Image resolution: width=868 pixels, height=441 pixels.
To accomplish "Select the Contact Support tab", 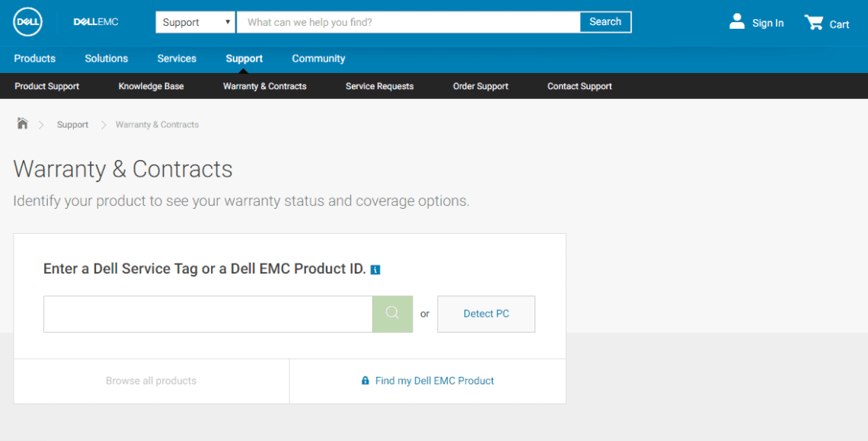I will [x=579, y=86].
